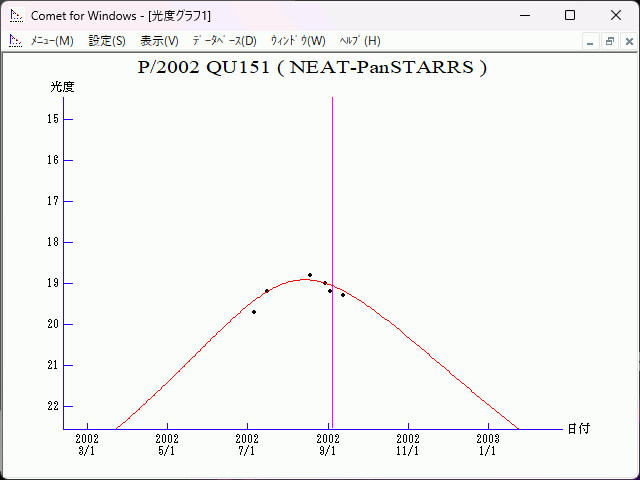Close the inner light curve graph window

click(x=627, y=41)
